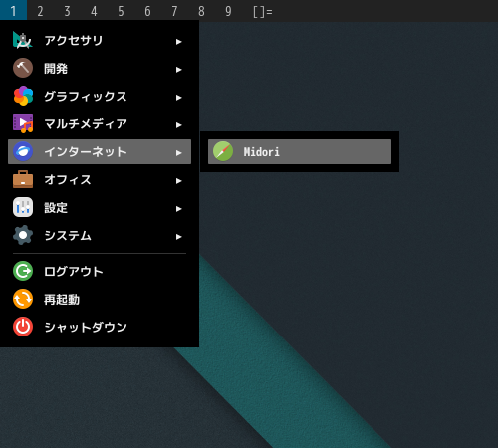
Task: Click the 設定 sliders icon
Action: [23, 207]
